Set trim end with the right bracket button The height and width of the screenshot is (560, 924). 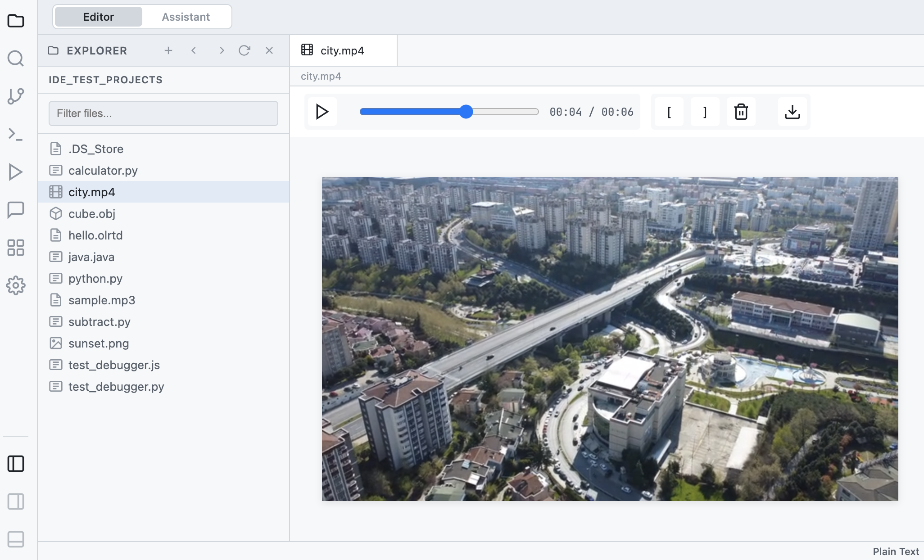click(x=705, y=112)
